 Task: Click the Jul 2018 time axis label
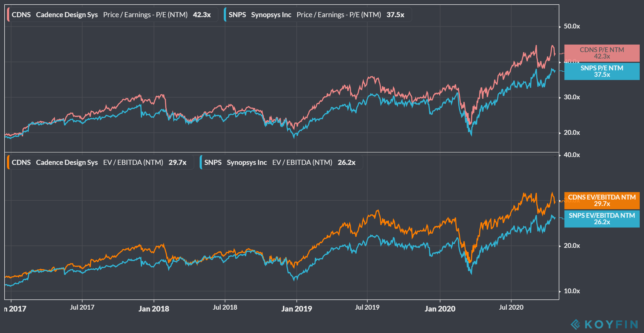pyautogui.click(x=225, y=307)
